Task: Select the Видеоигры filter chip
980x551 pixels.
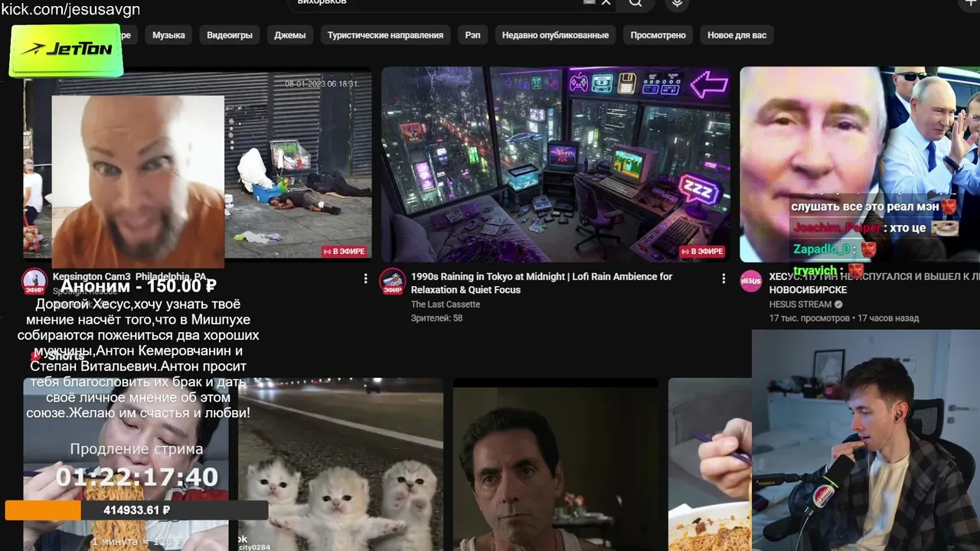Action: pyautogui.click(x=230, y=35)
